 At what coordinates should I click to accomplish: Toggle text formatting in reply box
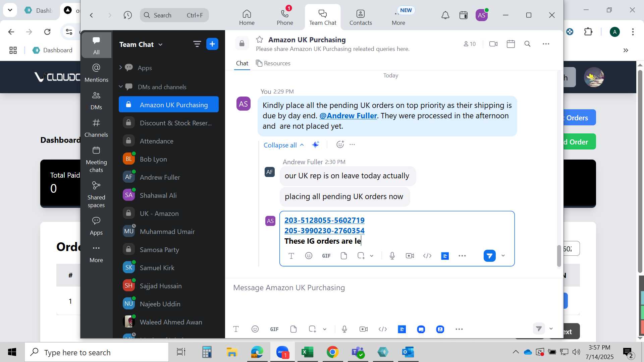[291, 256]
